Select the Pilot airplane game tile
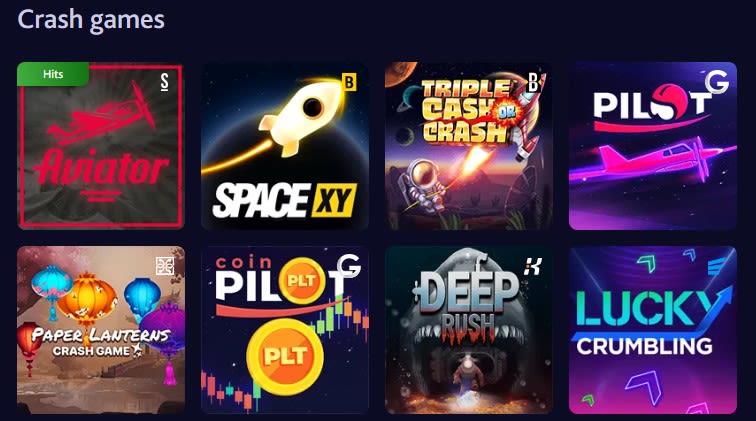The width and height of the screenshot is (756, 421). [653, 146]
